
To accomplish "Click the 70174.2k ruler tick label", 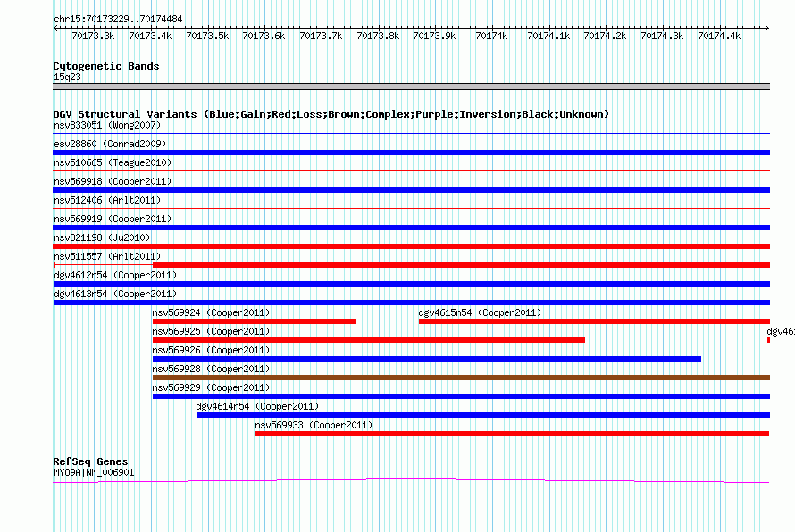I will [x=605, y=36].
